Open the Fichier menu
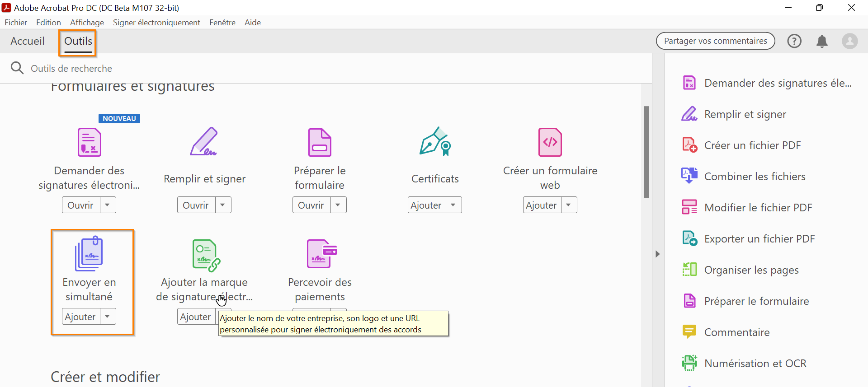This screenshot has width=868, height=387. (16, 23)
